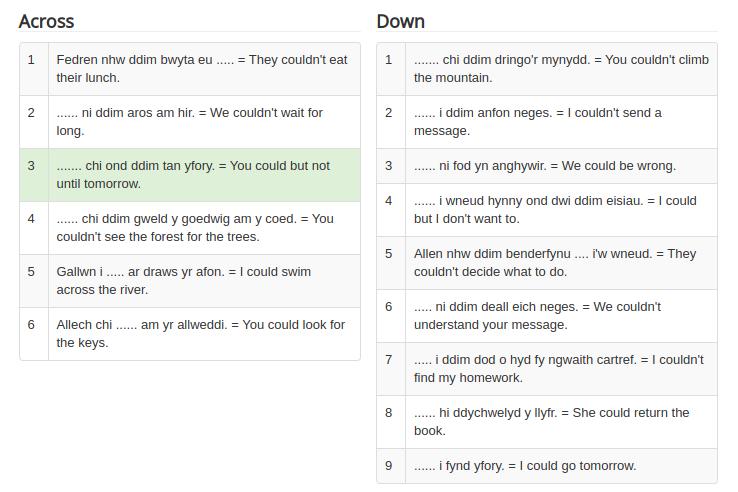Select Down clue 1 about climbing the mountain
This screenshot has height=492, width=738.
pyautogui.click(x=547, y=69)
